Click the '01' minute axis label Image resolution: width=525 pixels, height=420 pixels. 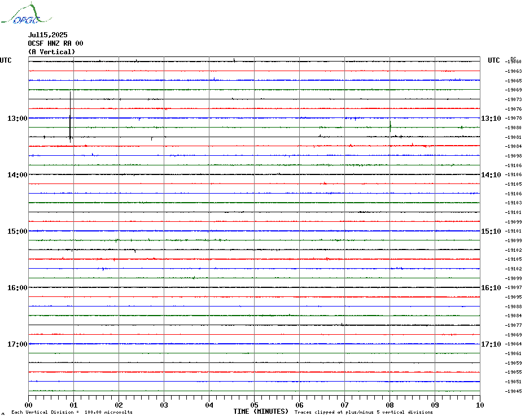(x=73, y=405)
